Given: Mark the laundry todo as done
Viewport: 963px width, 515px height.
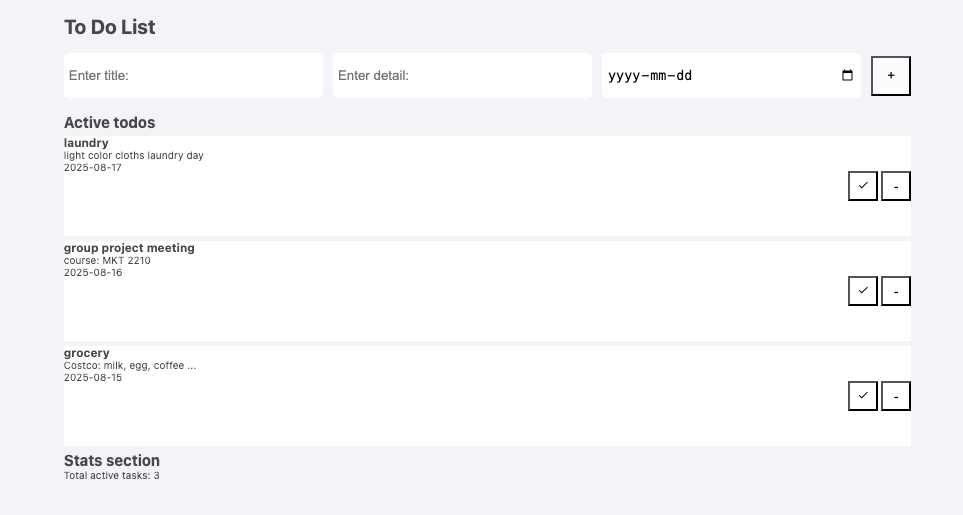Looking at the screenshot, I should [x=862, y=186].
